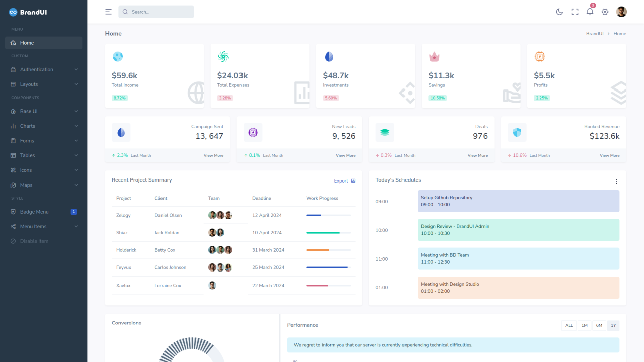Expand Menu Items chevron
The image size is (644, 362).
tap(76, 227)
